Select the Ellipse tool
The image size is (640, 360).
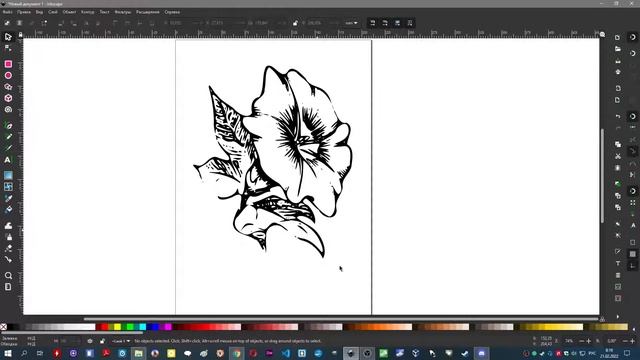(x=8, y=76)
